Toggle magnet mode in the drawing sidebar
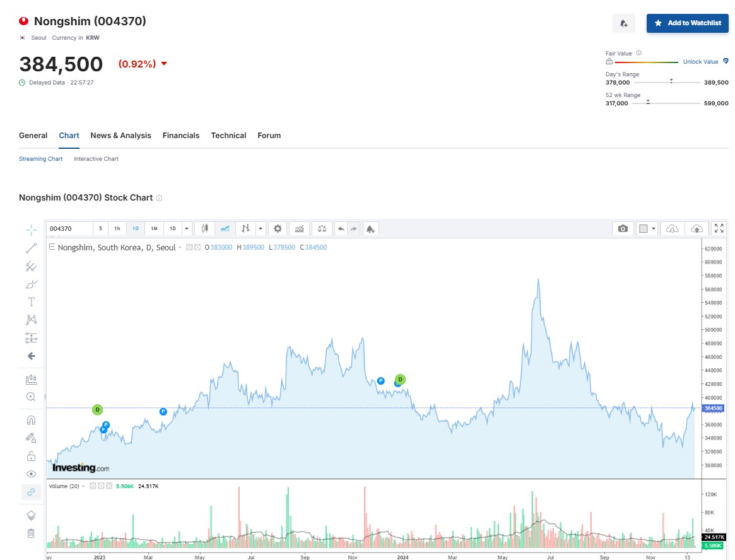 click(x=31, y=420)
